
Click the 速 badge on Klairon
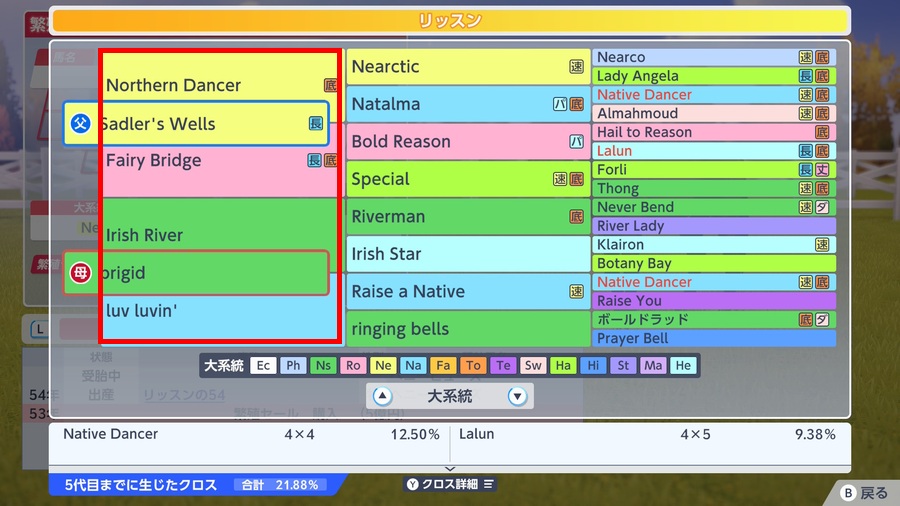[822, 244]
